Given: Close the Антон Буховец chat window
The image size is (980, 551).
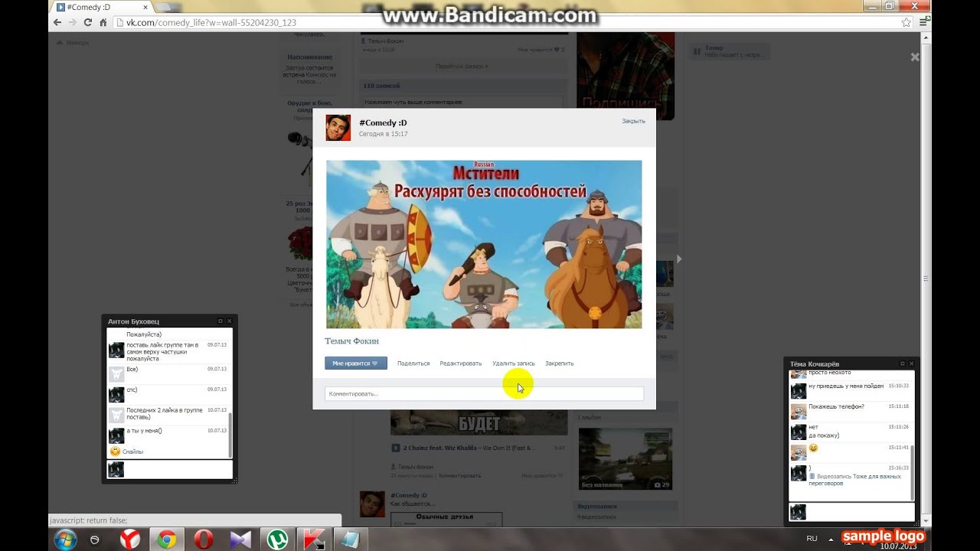Looking at the screenshot, I should tap(230, 321).
